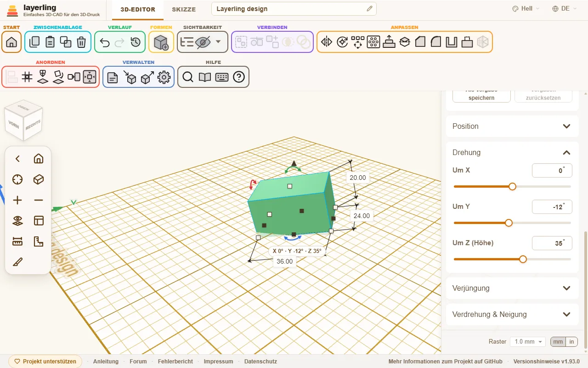This screenshot has width=588, height=368.
Task: Switch to the SKIZZE tab
Action: tap(184, 9)
